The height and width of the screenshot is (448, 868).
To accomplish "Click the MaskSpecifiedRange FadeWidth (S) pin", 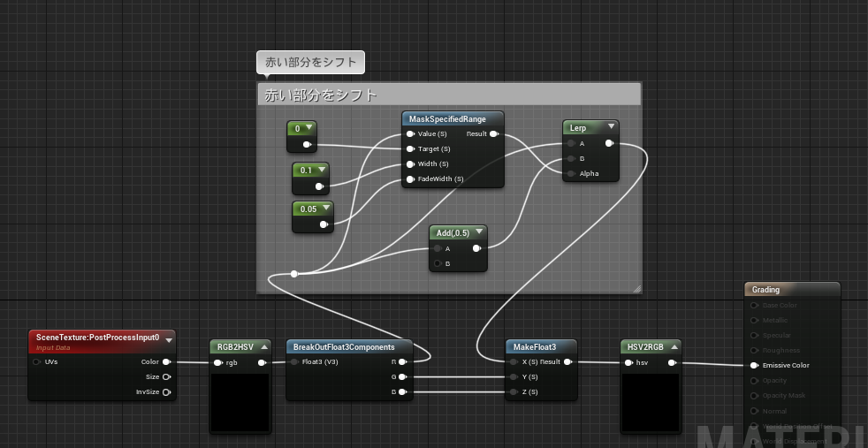I will point(410,178).
